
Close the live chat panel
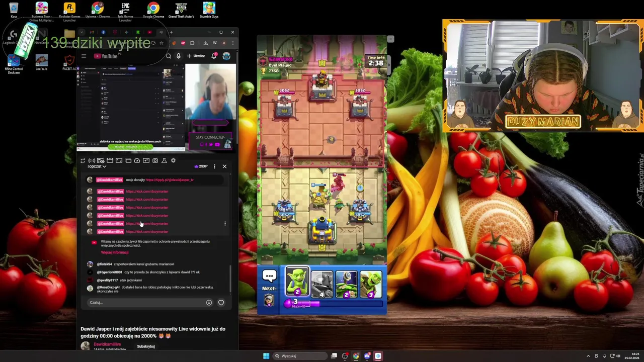click(224, 166)
